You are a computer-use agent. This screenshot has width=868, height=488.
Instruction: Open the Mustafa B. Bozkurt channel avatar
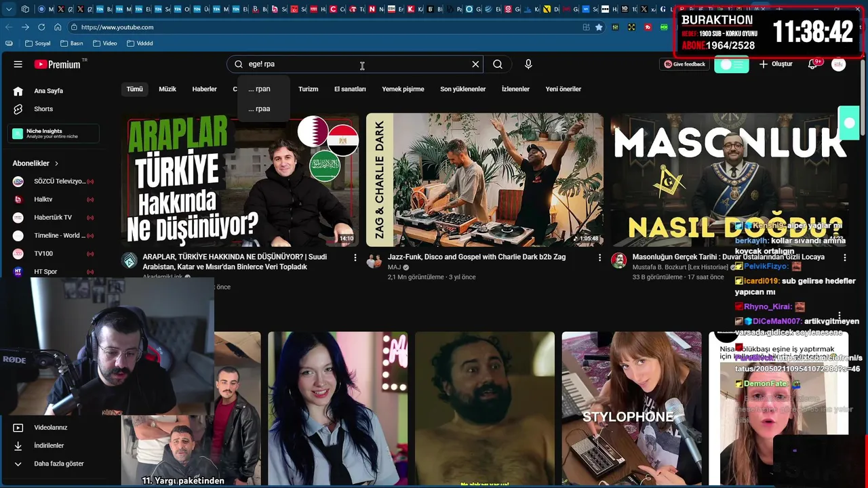pos(618,261)
